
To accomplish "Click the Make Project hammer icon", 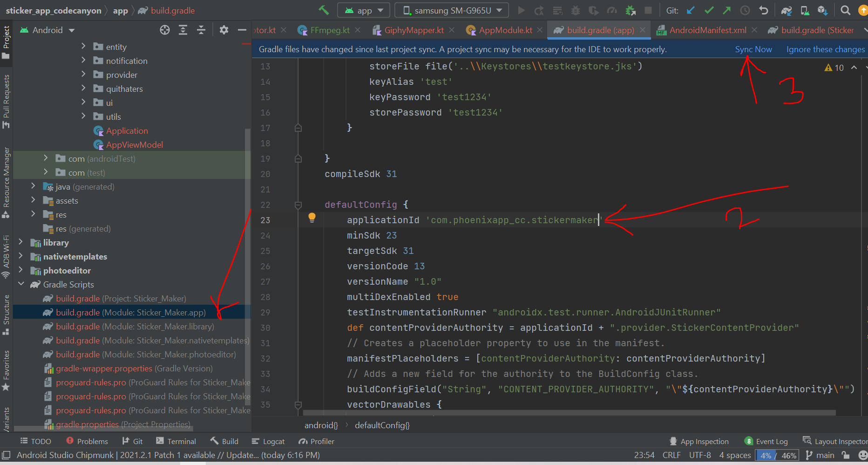I will coord(324,10).
